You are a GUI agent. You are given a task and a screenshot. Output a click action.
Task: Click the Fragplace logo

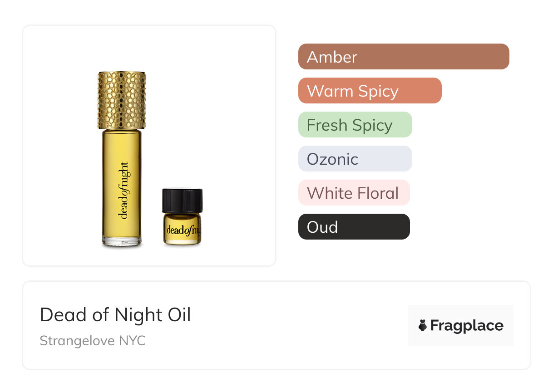(x=461, y=325)
